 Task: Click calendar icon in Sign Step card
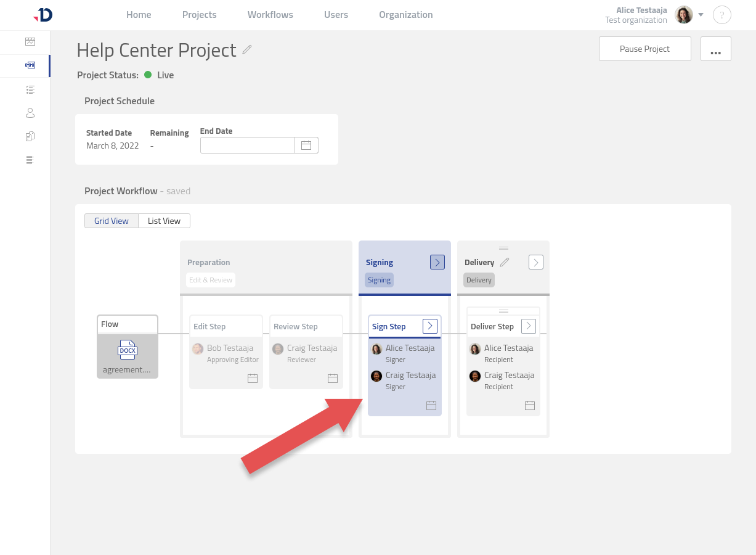click(x=431, y=405)
